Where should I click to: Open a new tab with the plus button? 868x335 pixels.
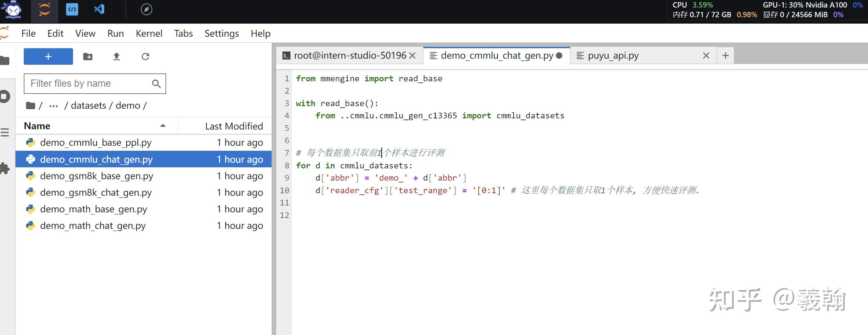tap(725, 55)
